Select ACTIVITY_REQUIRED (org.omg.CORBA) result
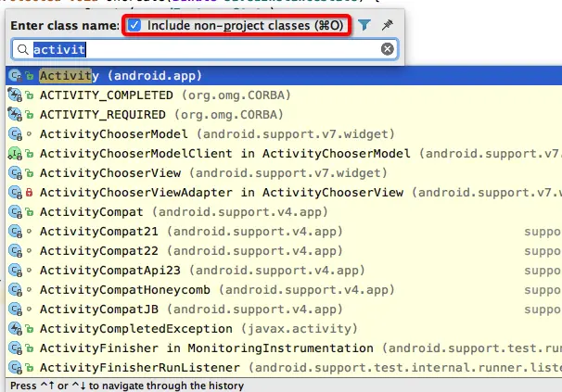Screen dimensions: 562x392 [x=284, y=115]
